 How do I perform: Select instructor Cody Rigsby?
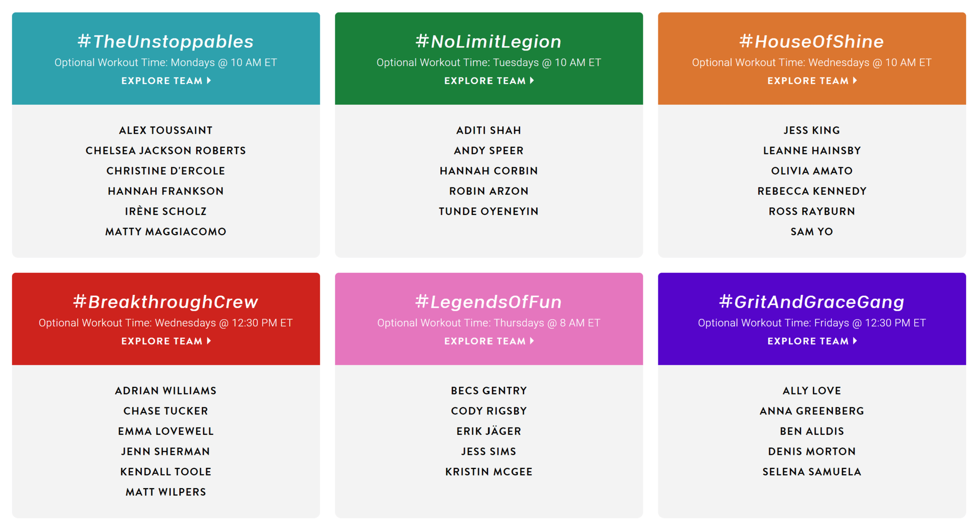[x=489, y=411]
